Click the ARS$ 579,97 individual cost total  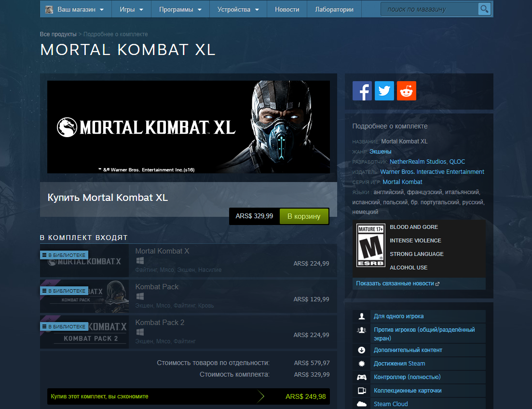click(x=312, y=363)
